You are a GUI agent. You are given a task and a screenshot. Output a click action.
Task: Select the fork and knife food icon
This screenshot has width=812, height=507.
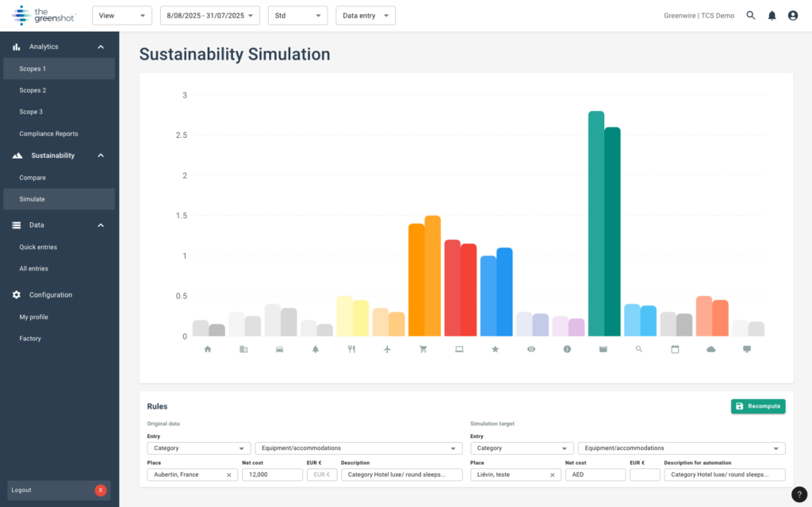point(351,349)
